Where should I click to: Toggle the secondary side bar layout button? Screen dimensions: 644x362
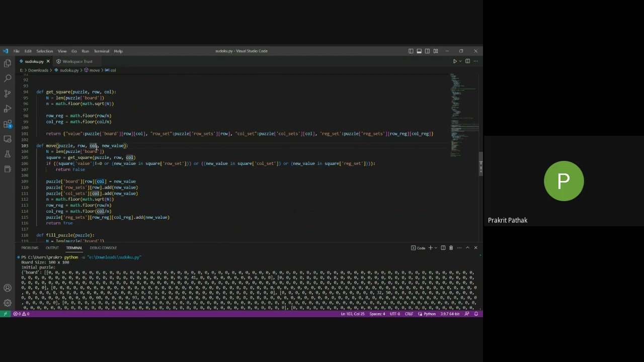tap(427, 51)
